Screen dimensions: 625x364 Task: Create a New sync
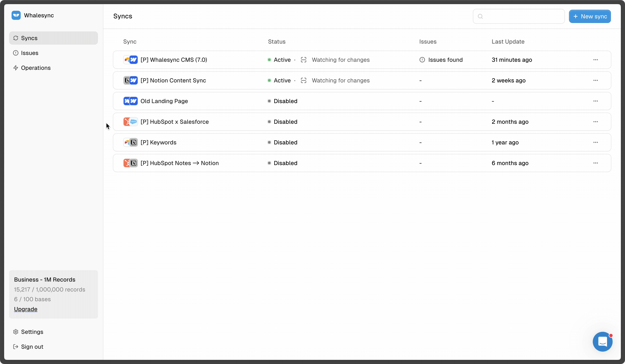[x=590, y=16]
